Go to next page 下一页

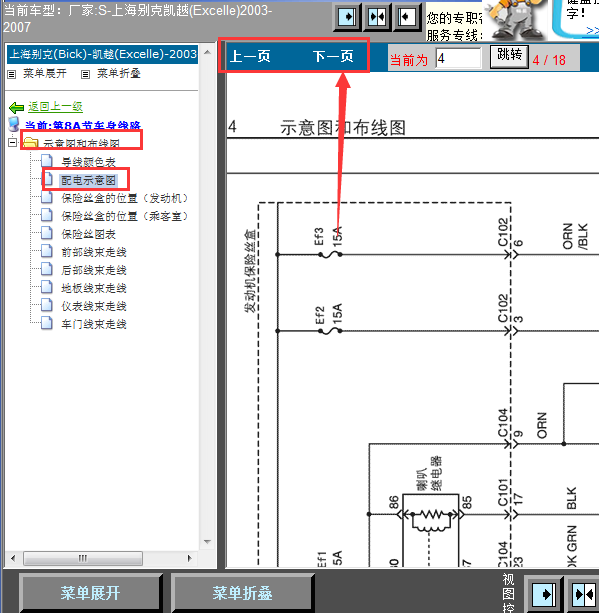click(333, 56)
